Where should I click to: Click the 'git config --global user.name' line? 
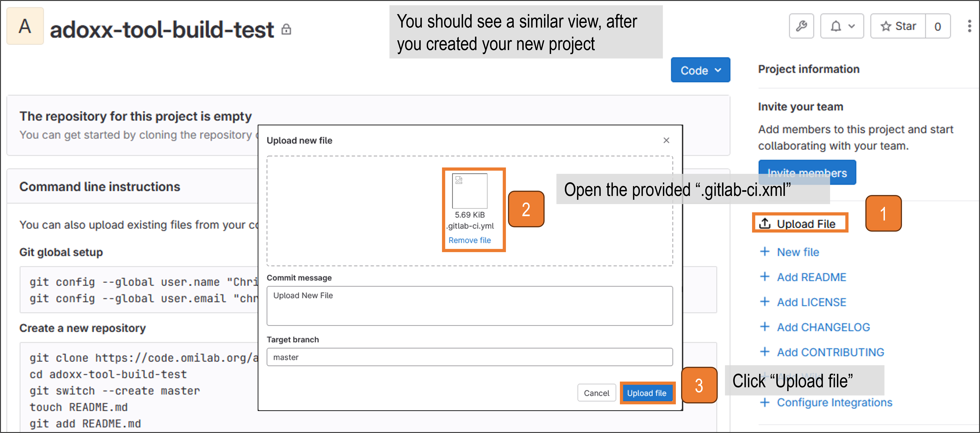(x=144, y=282)
